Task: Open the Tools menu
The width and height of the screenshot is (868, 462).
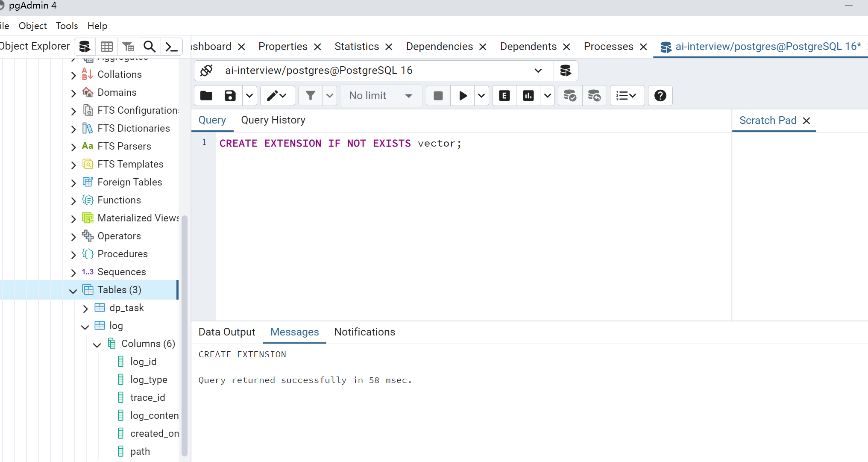Action: pos(67,26)
